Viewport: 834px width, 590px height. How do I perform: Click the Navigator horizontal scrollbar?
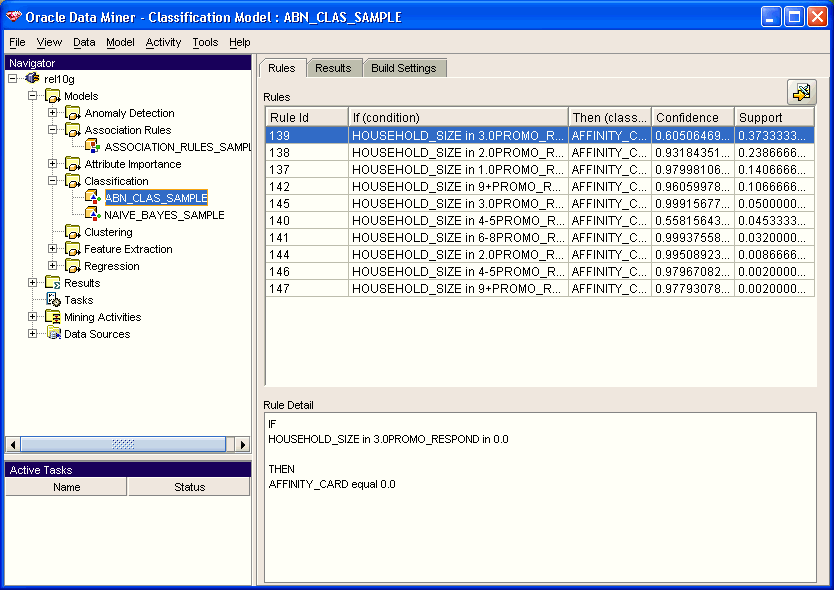(x=123, y=444)
